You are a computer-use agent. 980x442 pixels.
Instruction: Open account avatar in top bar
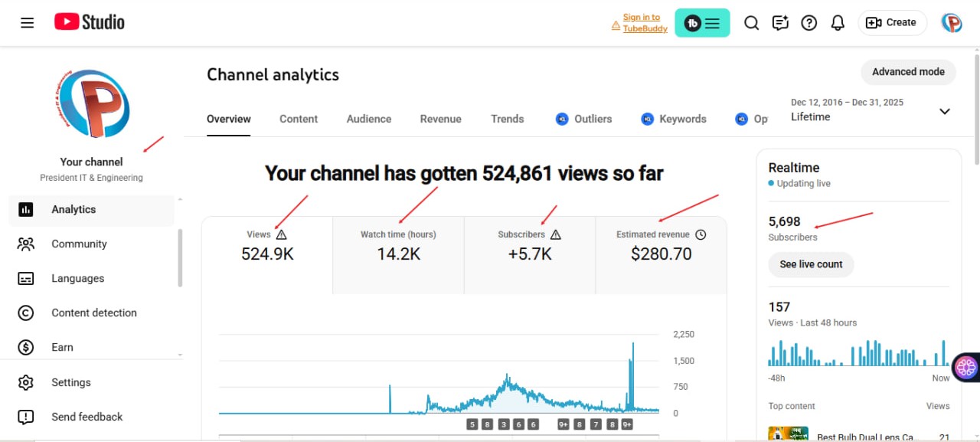[952, 23]
